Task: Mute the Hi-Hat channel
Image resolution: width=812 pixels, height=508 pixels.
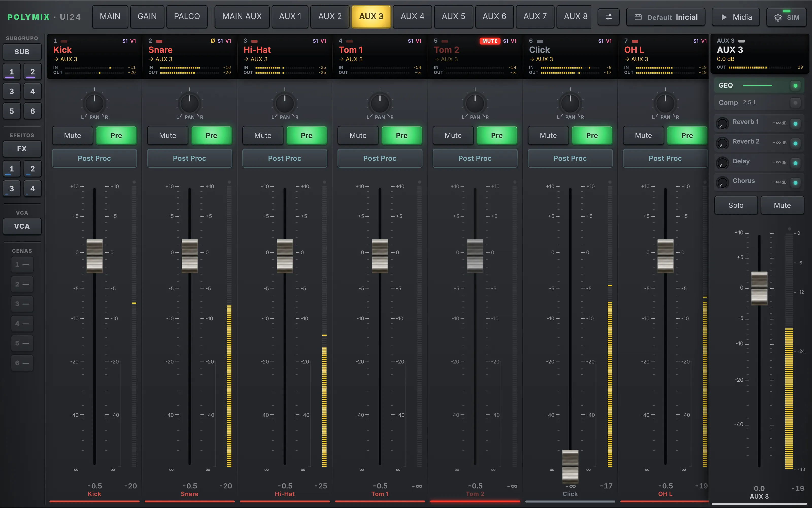Action: point(263,135)
